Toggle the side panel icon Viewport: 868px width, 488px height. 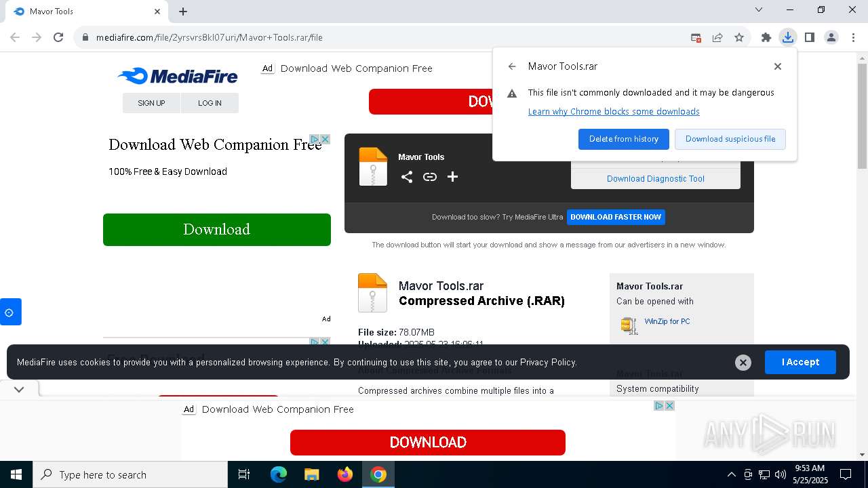click(810, 37)
